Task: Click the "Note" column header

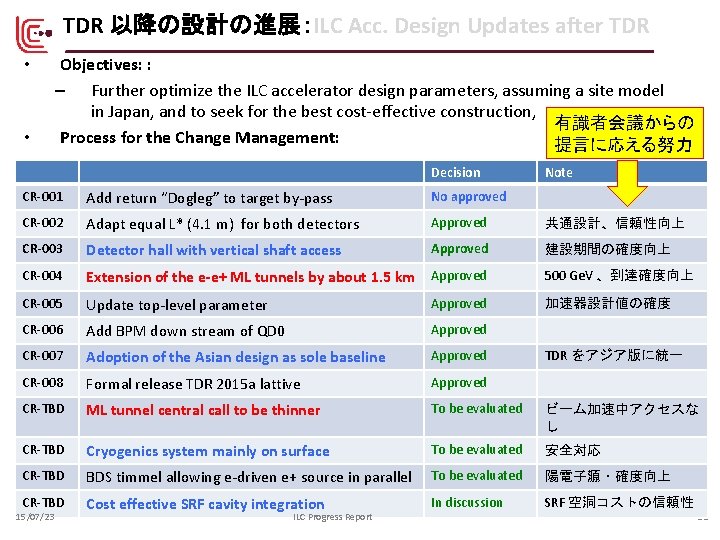Action: click(x=622, y=172)
